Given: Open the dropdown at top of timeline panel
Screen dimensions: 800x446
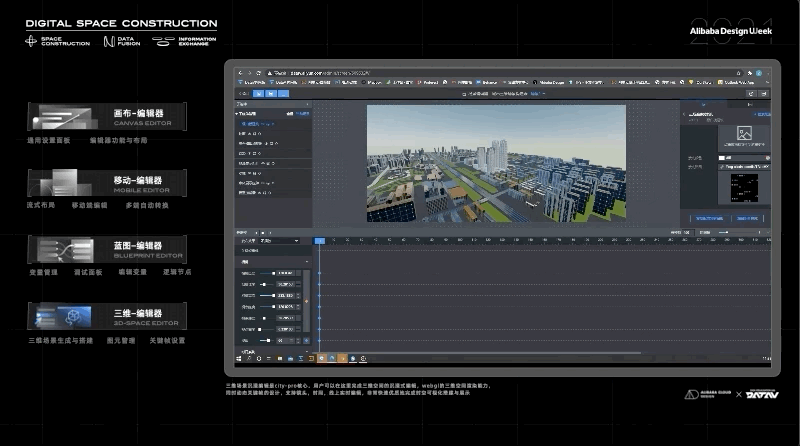Looking at the screenshot, I should click(x=279, y=241).
